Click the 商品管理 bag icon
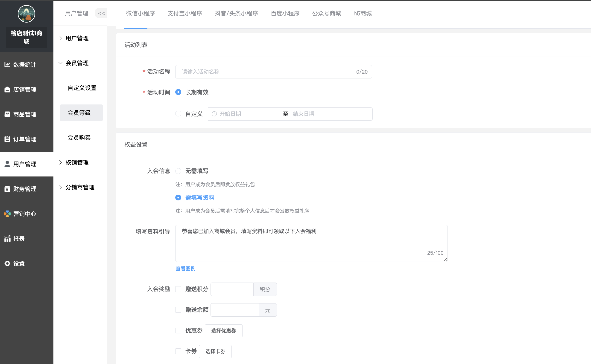Viewport: 591px width, 364px height. [7, 114]
